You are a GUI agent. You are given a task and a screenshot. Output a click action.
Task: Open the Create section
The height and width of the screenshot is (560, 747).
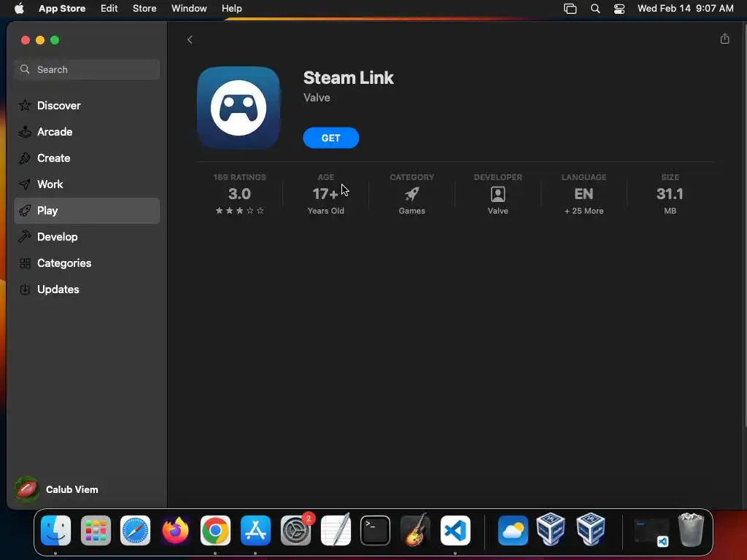pyautogui.click(x=88, y=158)
